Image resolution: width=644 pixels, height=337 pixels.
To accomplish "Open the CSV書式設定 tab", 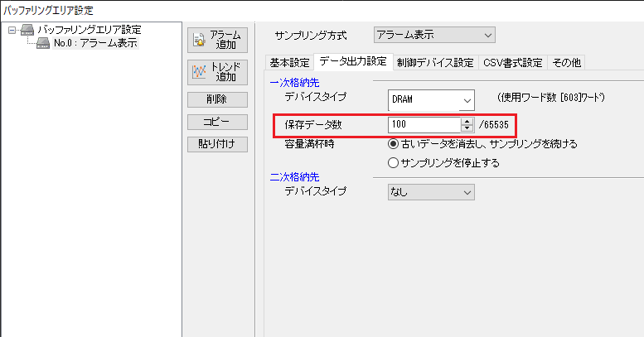I will click(x=513, y=63).
